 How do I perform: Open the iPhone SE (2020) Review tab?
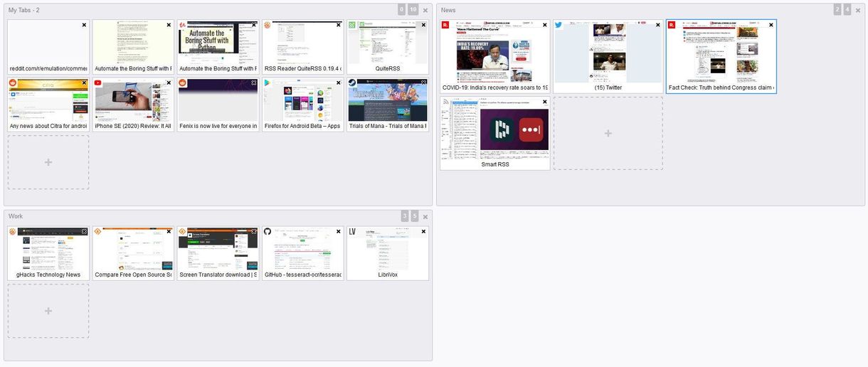133,105
